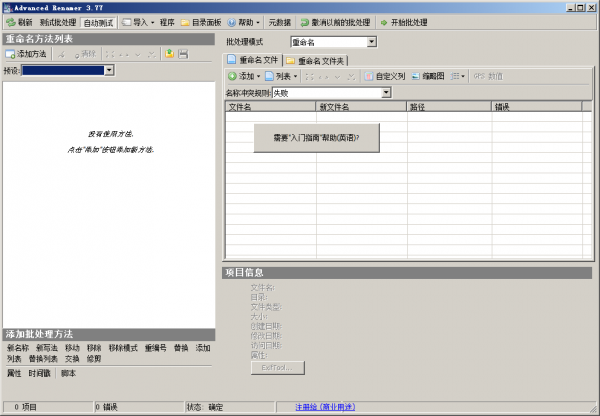Click 添加方法 add method button
Viewport: 600px width, 416px height.
pos(26,54)
